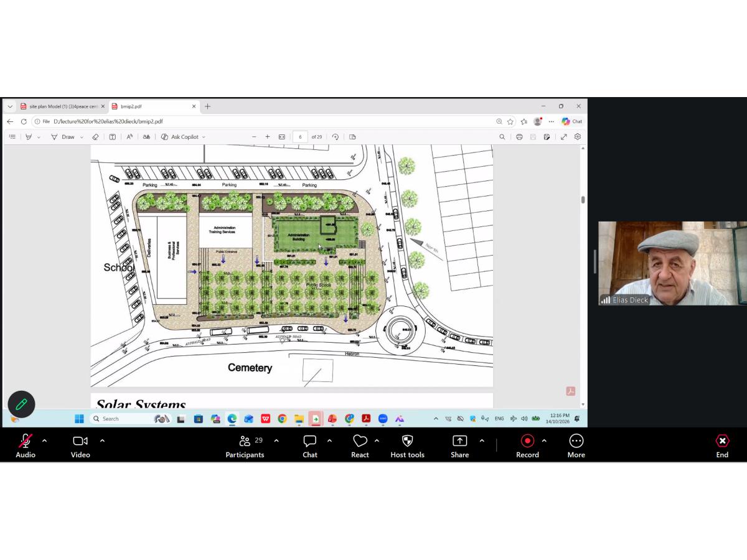This screenshot has height=560, width=747.
Task: Start recording with the Record button
Action: tap(527, 446)
